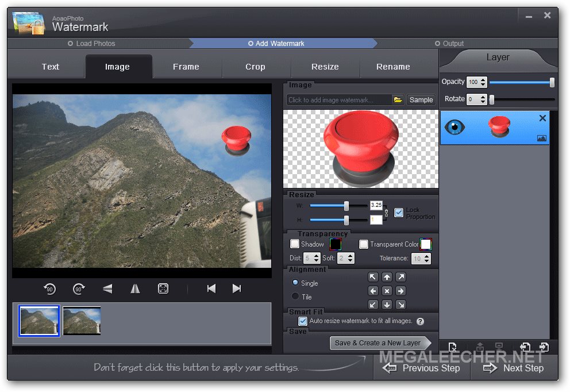Open the black Shadow color swatch
Viewport: 570px width, 392px height.
click(x=335, y=244)
